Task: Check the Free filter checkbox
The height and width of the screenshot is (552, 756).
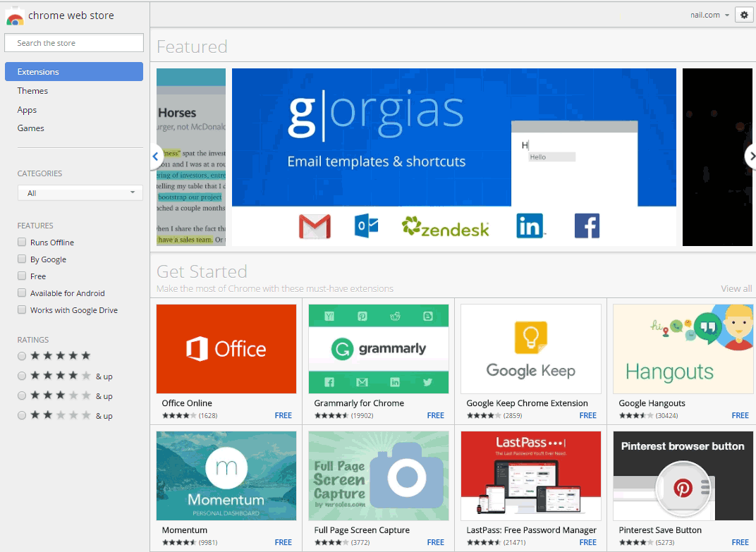Action: point(22,276)
